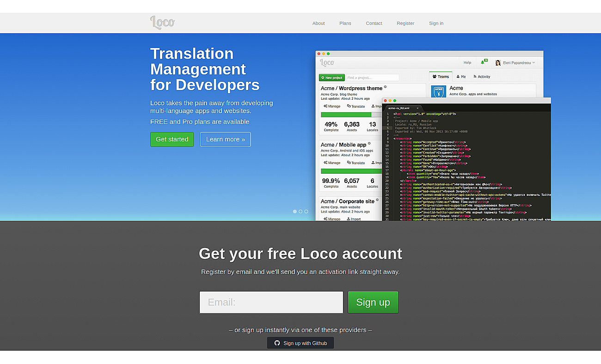Click Register in the top navigation
The width and height of the screenshot is (601, 364).
click(x=405, y=23)
